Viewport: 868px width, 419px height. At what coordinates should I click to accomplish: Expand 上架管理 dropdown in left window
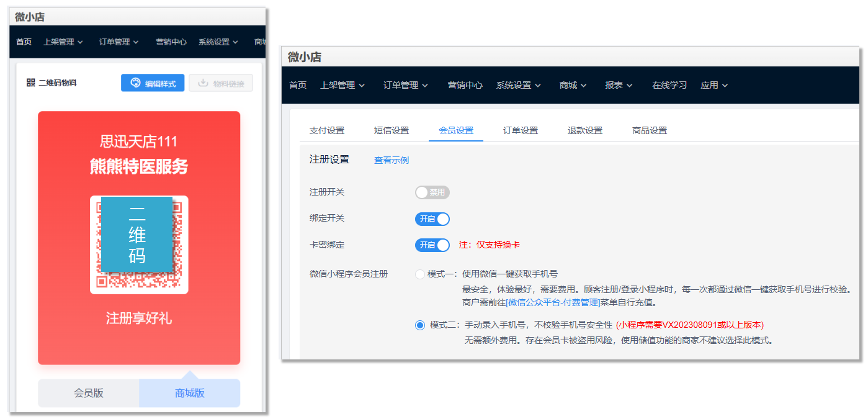63,42
